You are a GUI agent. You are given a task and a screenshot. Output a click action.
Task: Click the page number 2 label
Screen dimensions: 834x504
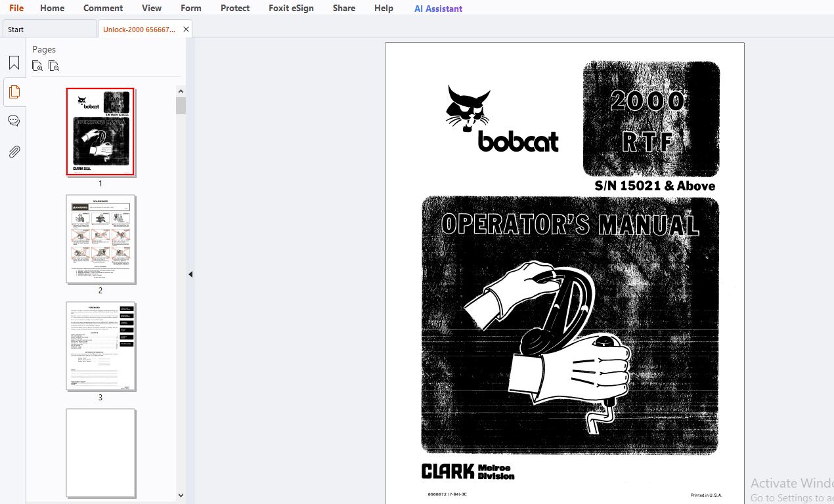tap(100, 291)
